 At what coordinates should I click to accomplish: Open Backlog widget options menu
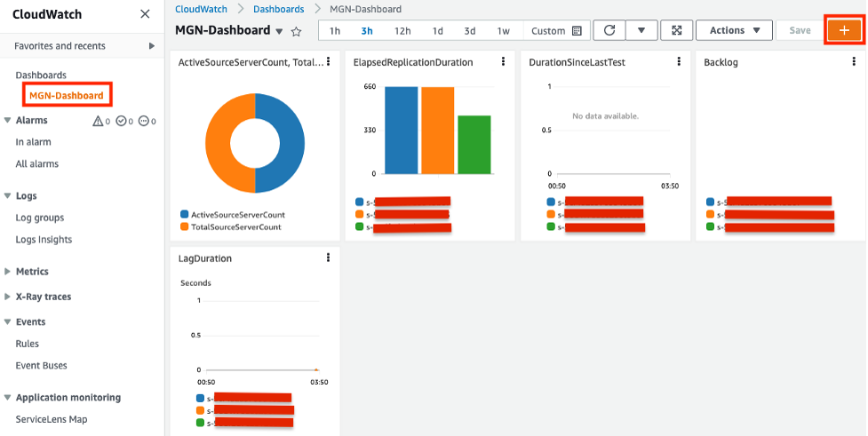click(854, 61)
